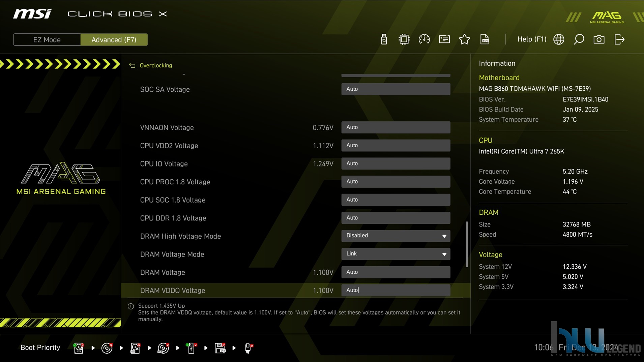Click Intel Core Ultra 7 265K text
Image resolution: width=644 pixels, height=362 pixels.
point(521,151)
